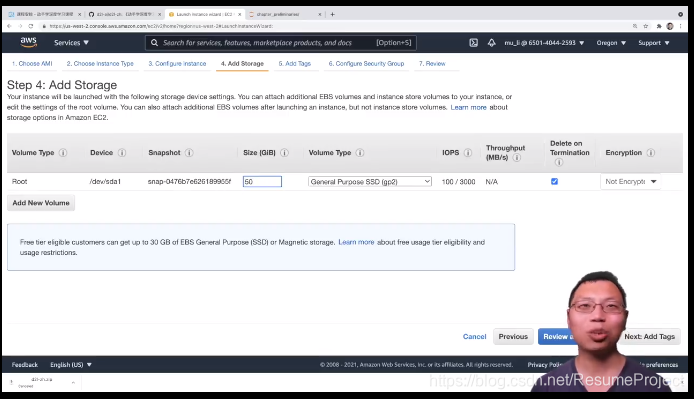Click the Previous button
694x399 pixels.
[513, 337]
